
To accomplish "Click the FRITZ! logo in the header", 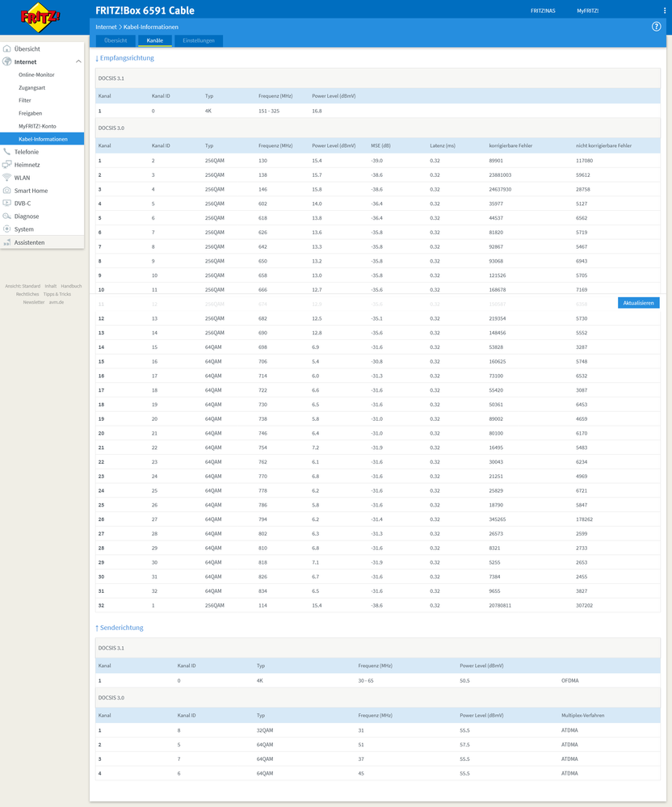I will click(x=41, y=19).
